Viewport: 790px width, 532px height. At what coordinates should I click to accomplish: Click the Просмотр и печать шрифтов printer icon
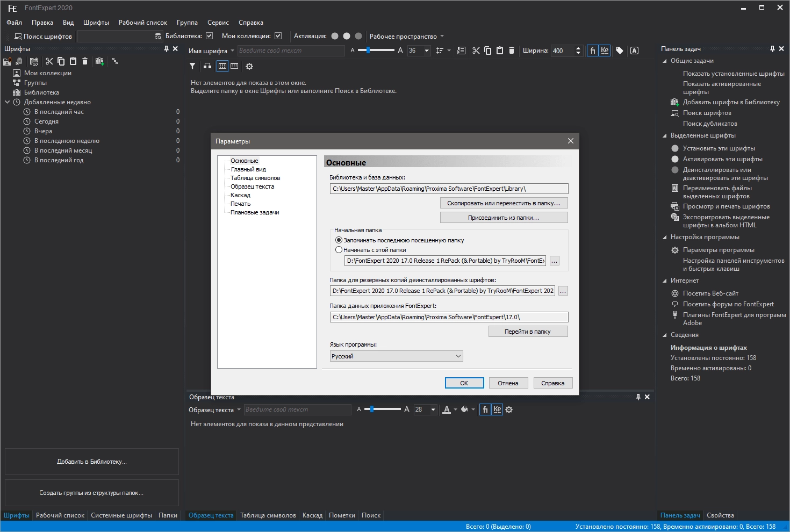(x=675, y=206)
